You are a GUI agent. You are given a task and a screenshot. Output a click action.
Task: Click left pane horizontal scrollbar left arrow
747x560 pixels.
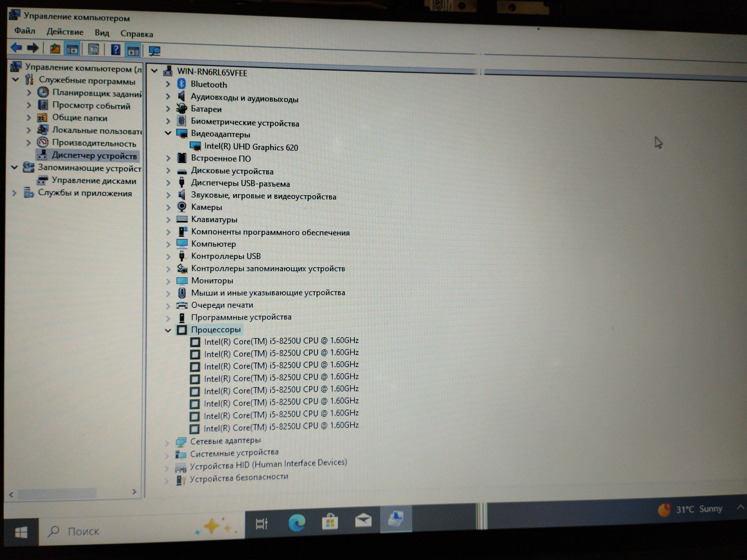coord(11,495)
